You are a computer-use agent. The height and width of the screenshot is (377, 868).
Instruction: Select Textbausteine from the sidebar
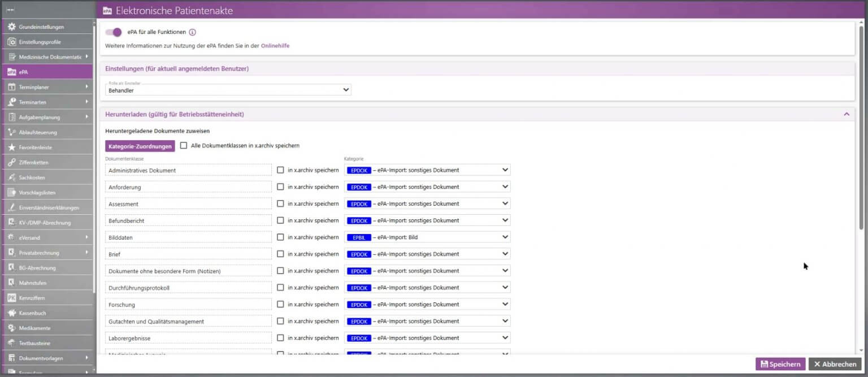coord(34,343)
